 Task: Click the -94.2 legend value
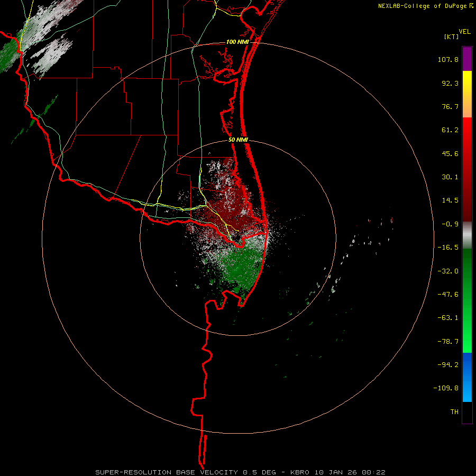point(448,365)
